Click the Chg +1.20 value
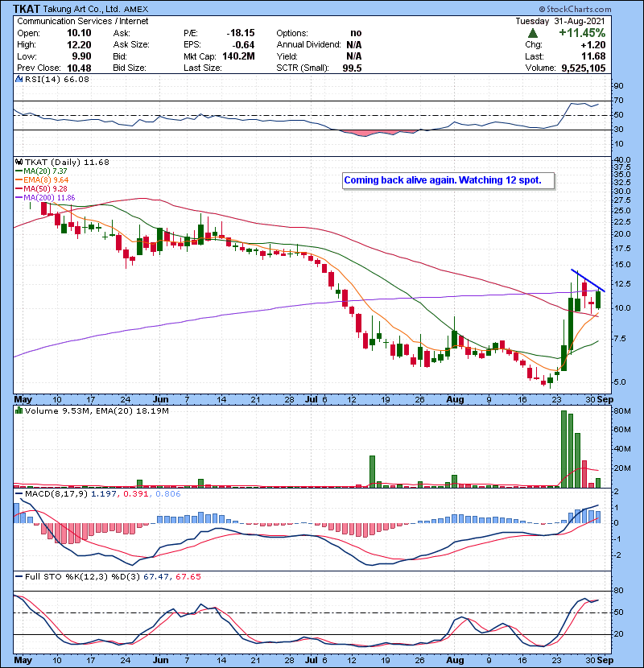Image resolution: width=644 pixels, height=668 pixels. pos(593,45)
